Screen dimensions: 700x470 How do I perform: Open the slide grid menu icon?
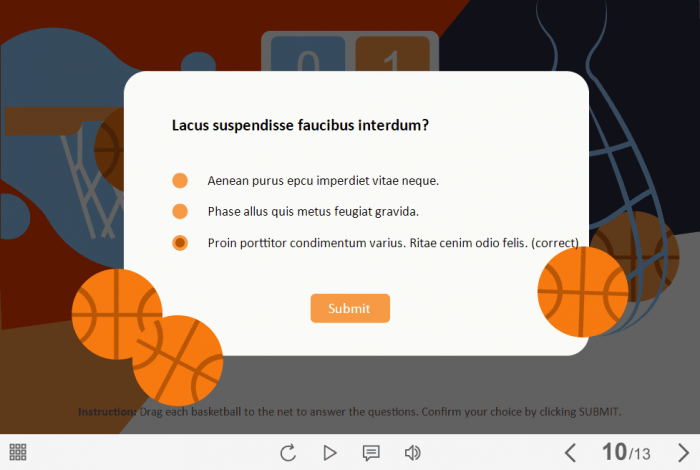point(18,452)
